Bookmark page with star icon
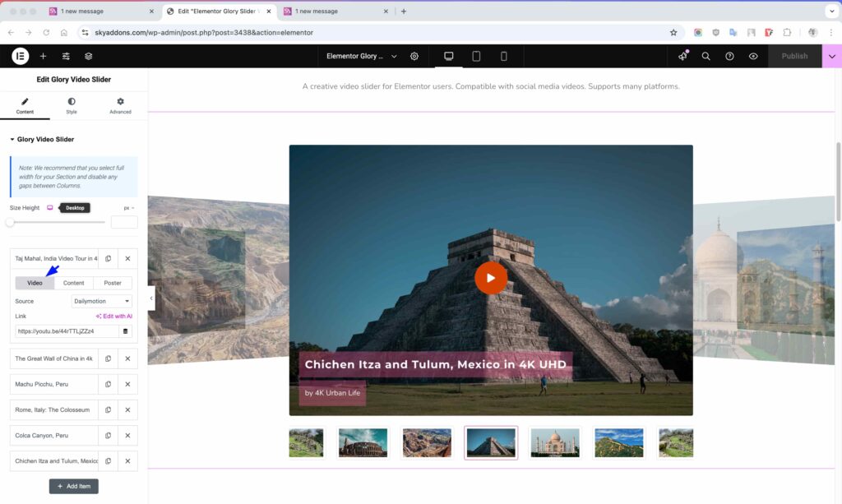This screenshot has width=842, height=504. click(673, 33)
